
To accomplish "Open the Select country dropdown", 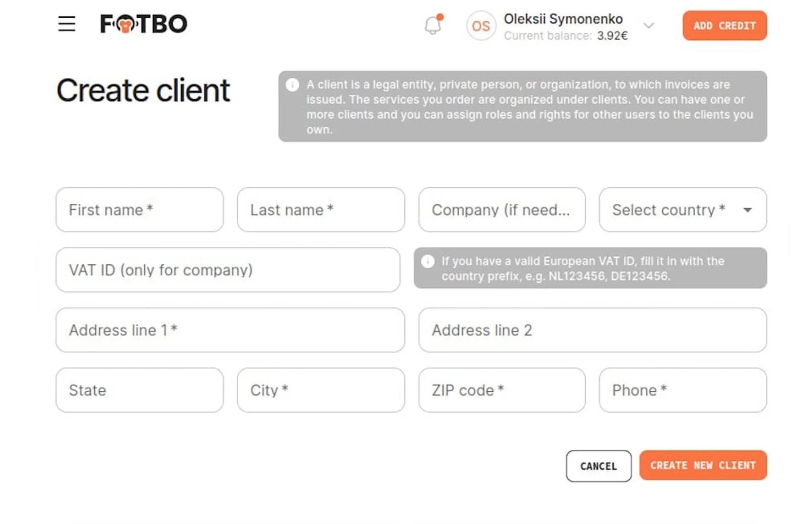I will tap(683, 210).
